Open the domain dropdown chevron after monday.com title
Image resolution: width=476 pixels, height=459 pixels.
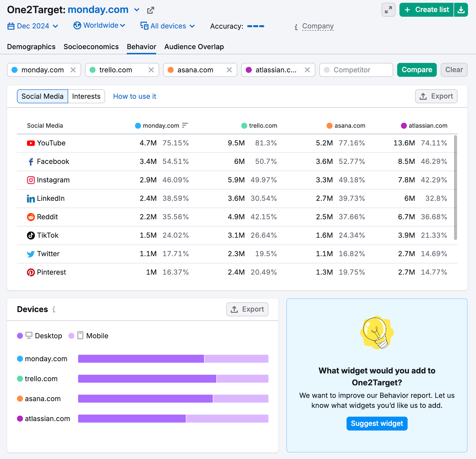pyautogui.click(x=137, y=10)
